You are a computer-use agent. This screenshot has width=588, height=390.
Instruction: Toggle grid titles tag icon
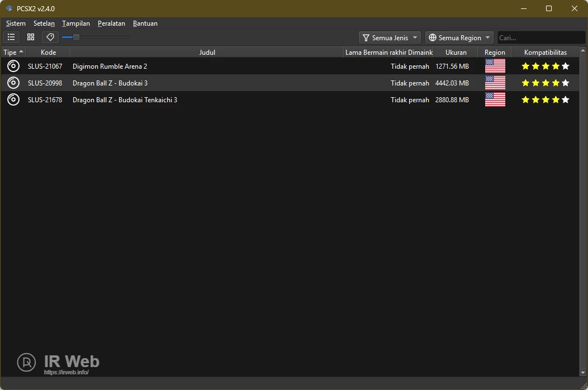[50, 37]
